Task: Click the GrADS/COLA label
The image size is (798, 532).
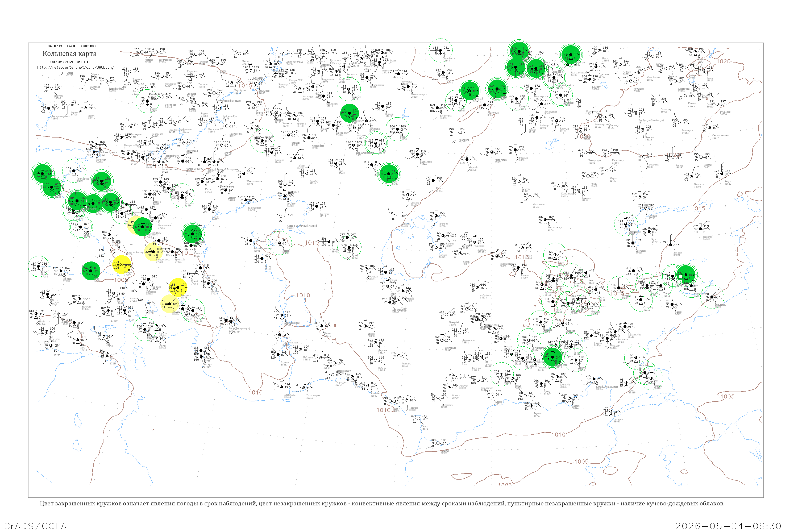Action: (35, 526)
